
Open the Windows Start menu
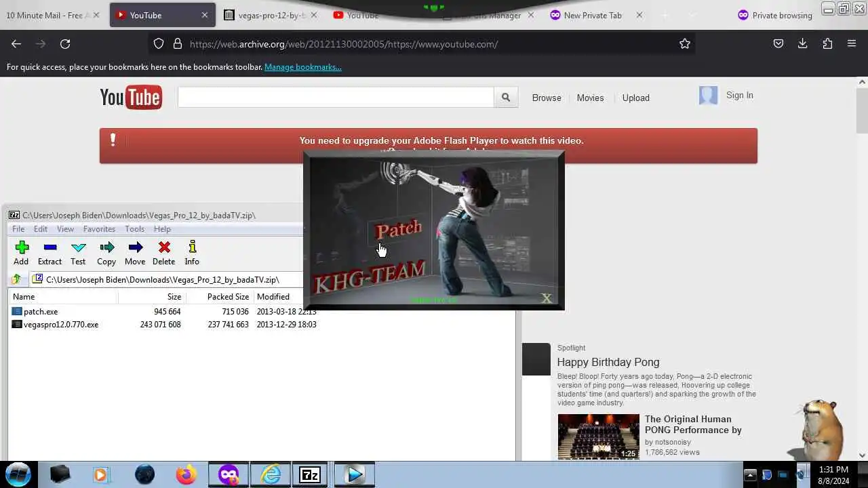18,474
